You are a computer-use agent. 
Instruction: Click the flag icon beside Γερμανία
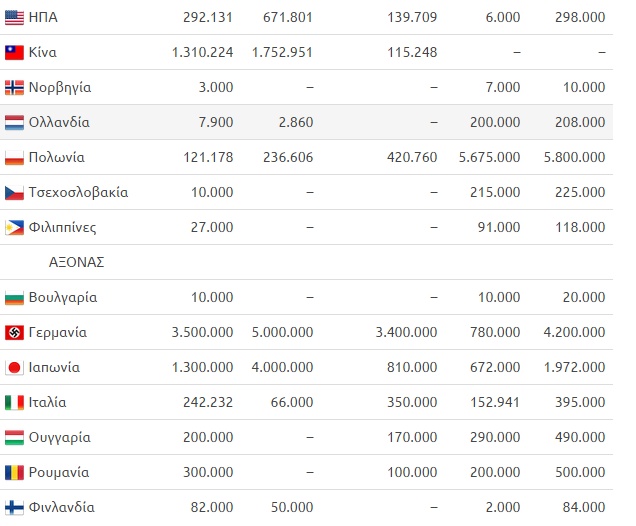point(14,332)
